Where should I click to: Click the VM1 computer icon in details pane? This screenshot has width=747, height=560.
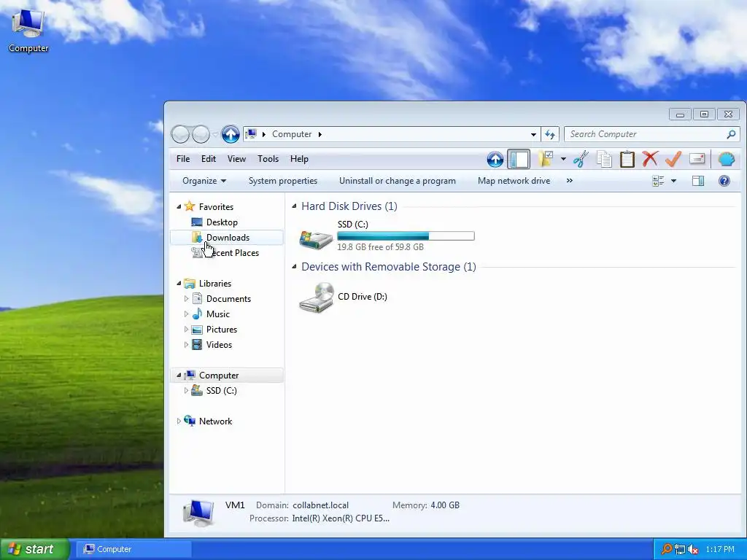198,513
